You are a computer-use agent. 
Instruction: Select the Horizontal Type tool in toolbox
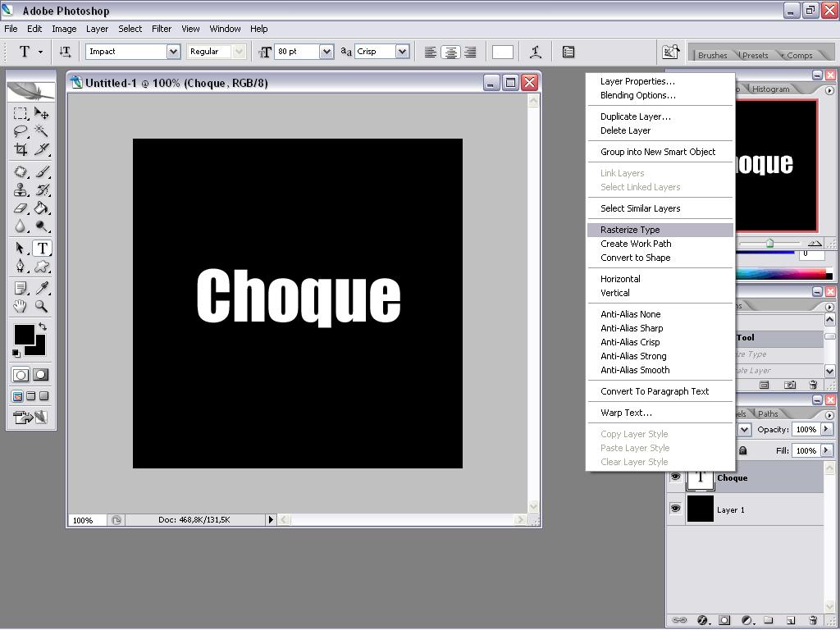(43, 248)
